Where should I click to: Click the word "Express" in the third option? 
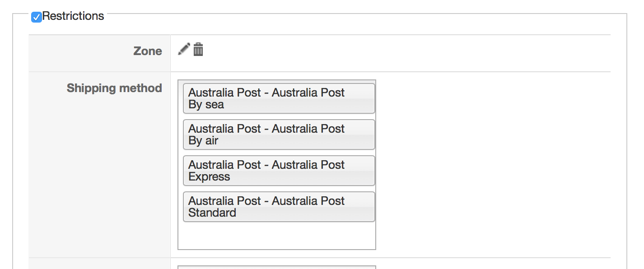(x=209, y=177)
